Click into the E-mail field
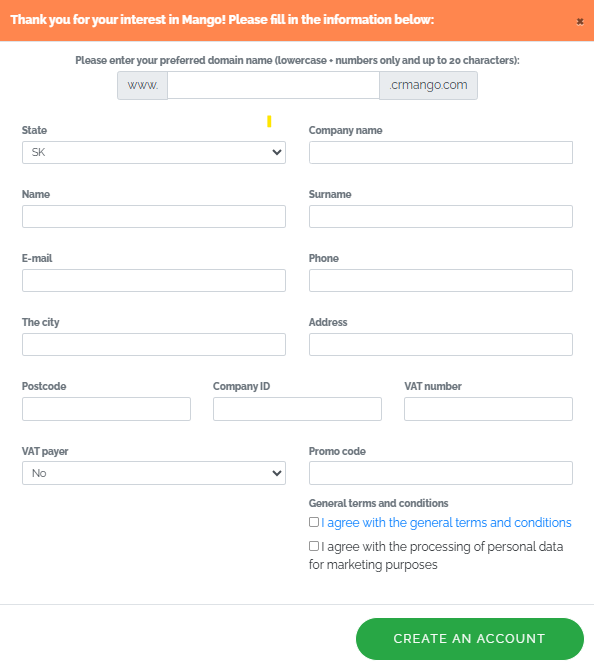 coord(154,280)
